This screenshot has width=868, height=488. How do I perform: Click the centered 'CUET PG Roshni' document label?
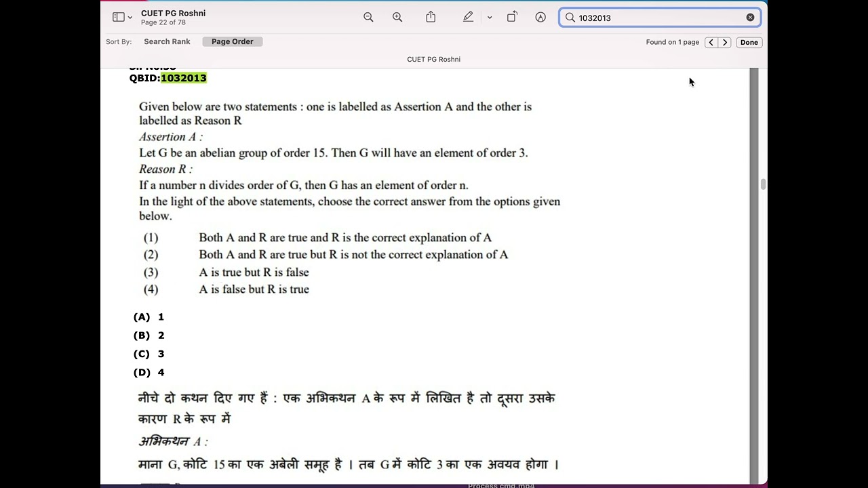pyautogui.click(x=434, y=60)
